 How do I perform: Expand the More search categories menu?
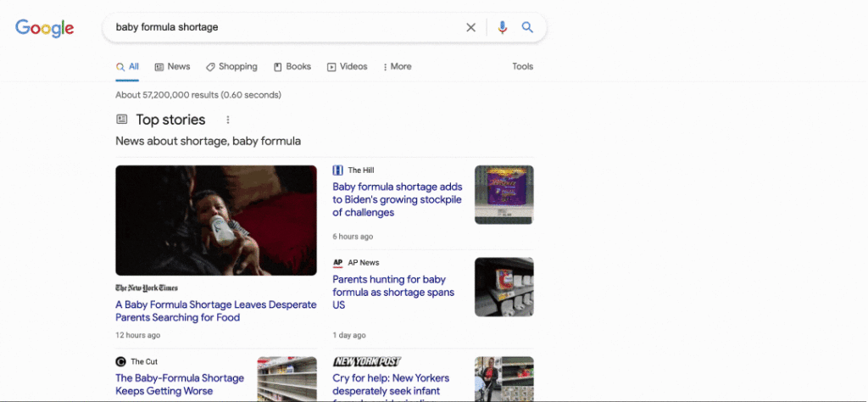click(397, 66)
